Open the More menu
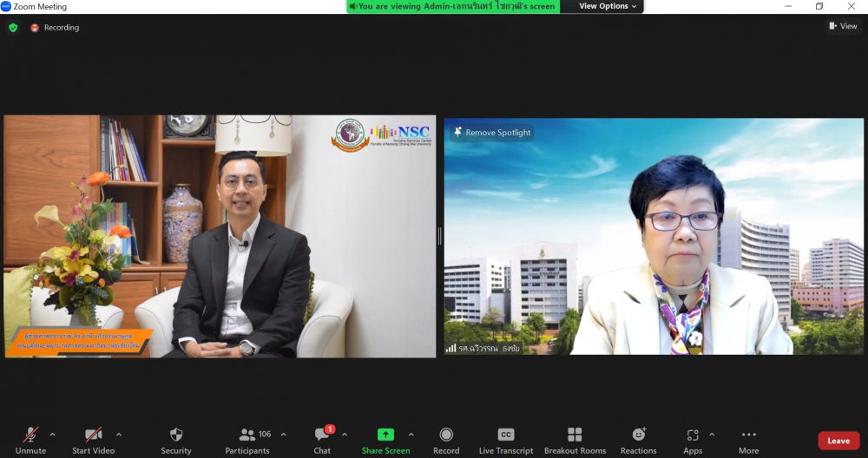This screenshot has height=458, width=868. click(x=748, y=435)
